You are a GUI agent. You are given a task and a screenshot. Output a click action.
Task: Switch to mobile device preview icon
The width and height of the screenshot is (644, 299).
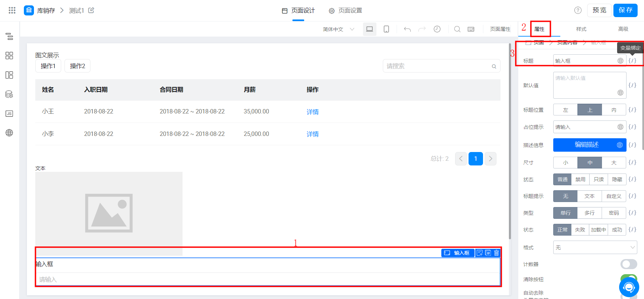click(387, 29)
